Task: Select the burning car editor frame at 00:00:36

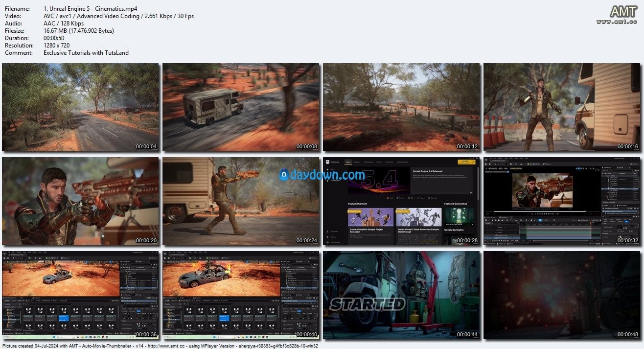Action: coord(81,295)
